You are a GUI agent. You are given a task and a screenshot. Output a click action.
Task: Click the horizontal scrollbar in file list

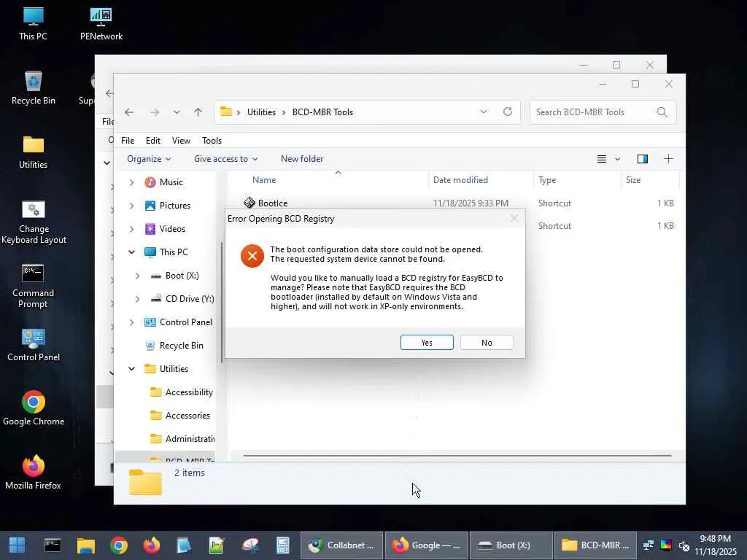[457, 456]
